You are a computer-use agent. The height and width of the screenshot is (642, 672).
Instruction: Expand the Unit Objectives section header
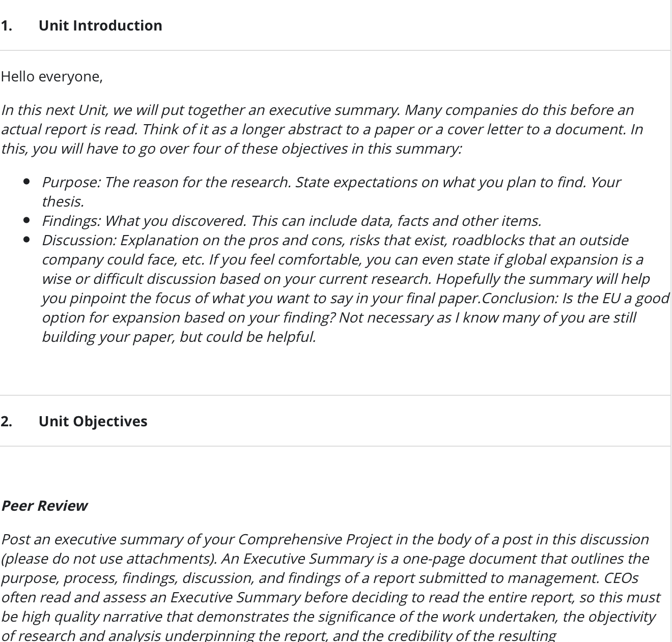click(x=335, y=421)
